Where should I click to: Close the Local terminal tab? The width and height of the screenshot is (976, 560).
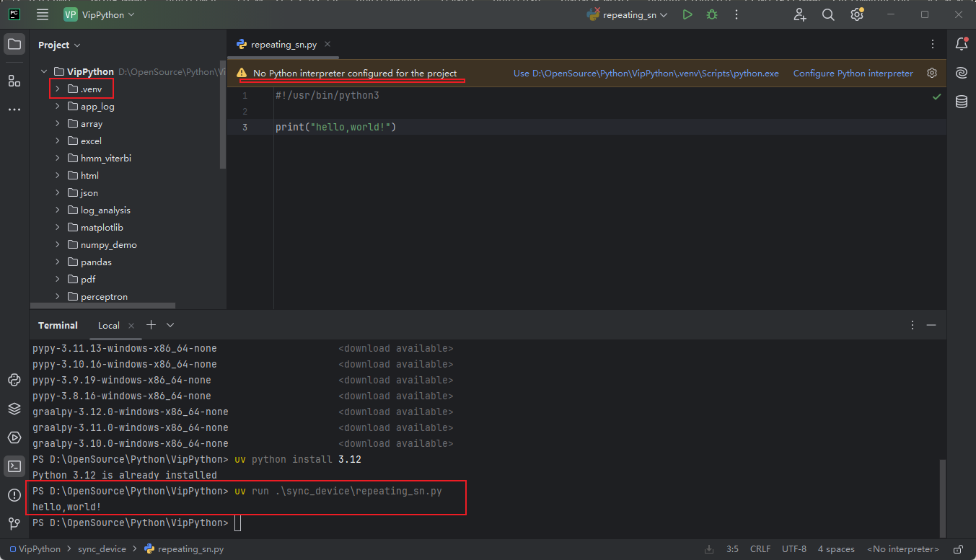click(x=131, y=325)
